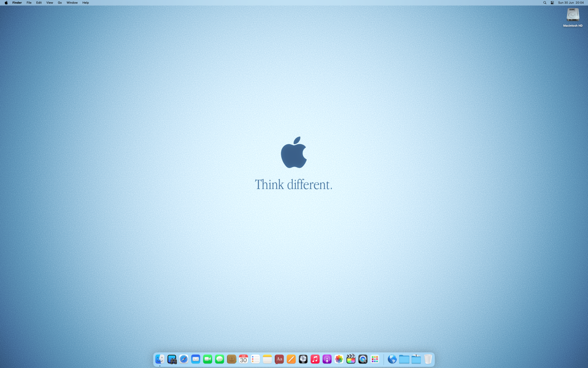Viewport: 588px width, 368px height.
Task: Open the Edit menu
Action: click(39, 3)
